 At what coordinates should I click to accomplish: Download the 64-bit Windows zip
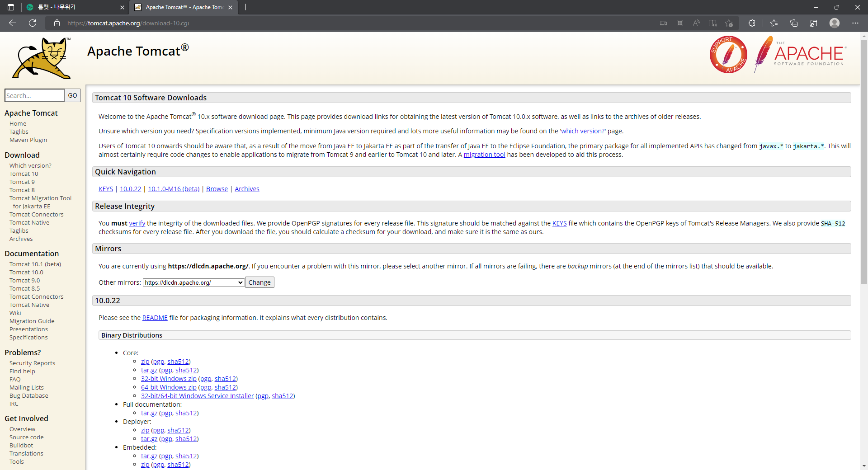169,387
